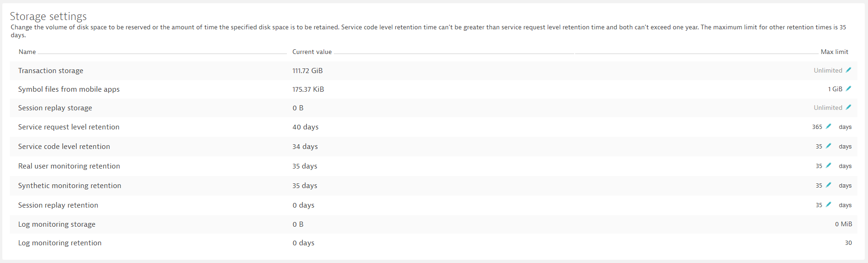This screenshot has width=868, height=263.
Task: Edit Session replay retention max limit
Action: coord(828,205)
